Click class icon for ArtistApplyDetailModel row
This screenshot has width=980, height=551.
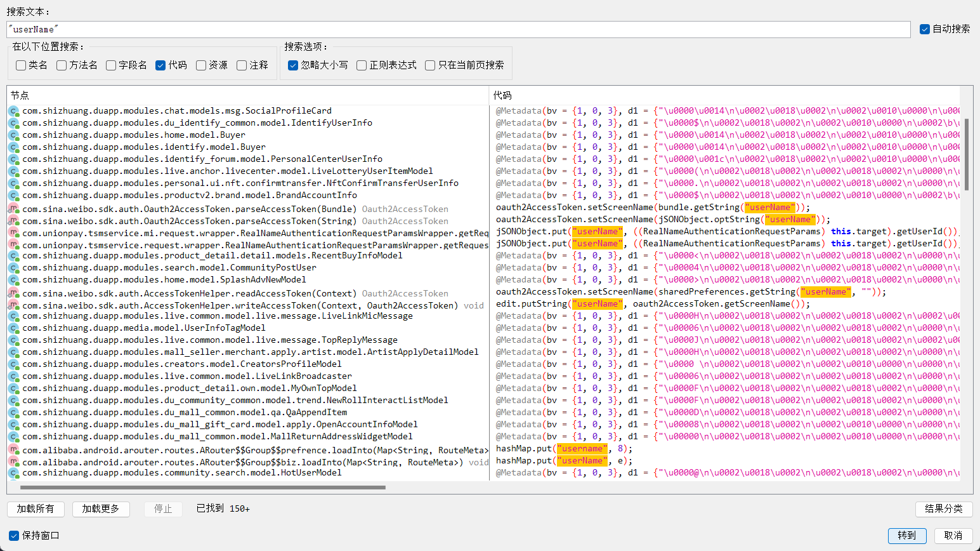pos(13,352)
